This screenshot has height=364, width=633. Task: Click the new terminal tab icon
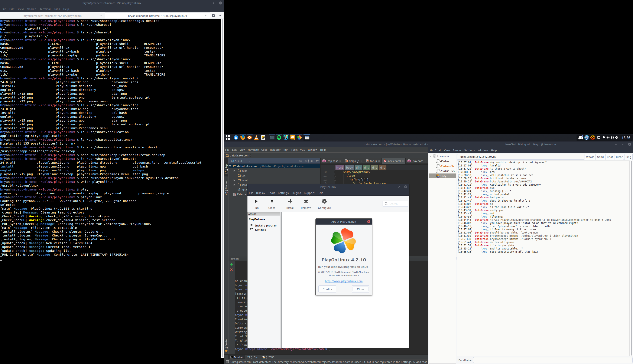click(213, 16)
